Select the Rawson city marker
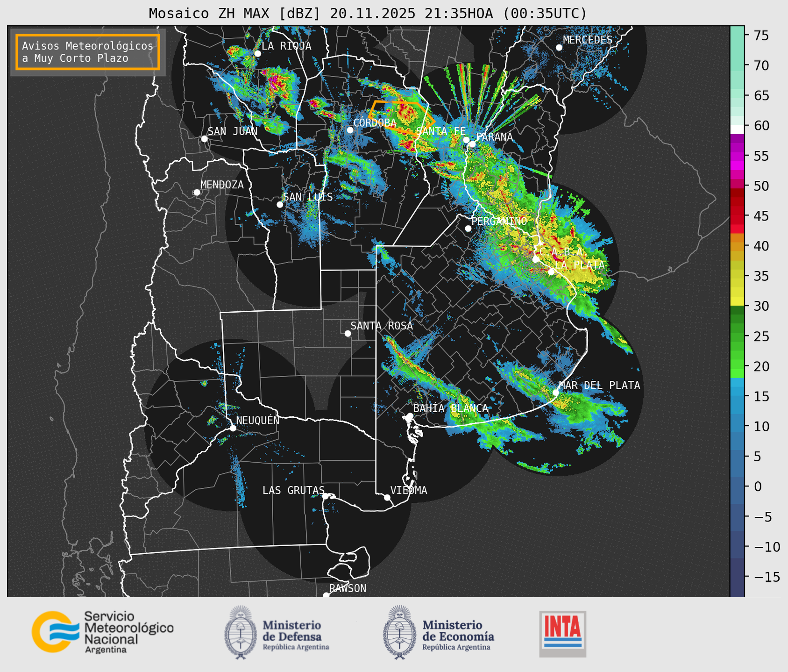Viewport: 788px width, 672px height. pyautogui.click(x=326, y=595)
